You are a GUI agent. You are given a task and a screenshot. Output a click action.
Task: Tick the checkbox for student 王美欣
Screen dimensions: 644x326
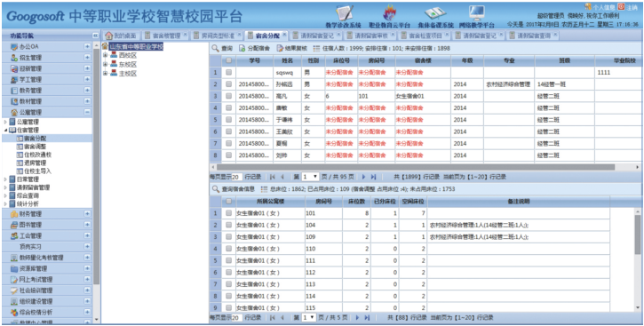[x=229, y=131]
